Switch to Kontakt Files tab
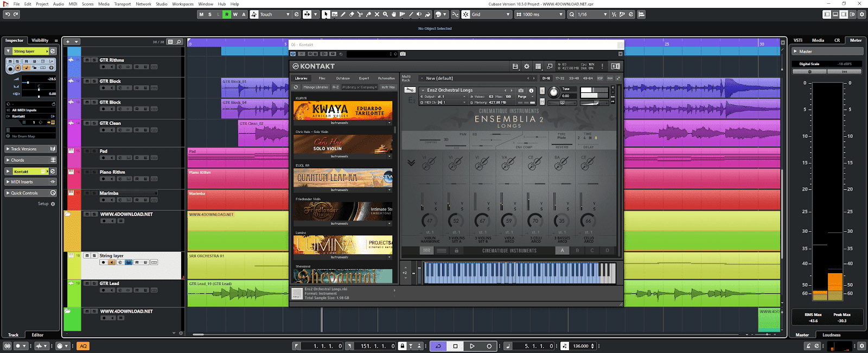 click(x=322, y=78)
